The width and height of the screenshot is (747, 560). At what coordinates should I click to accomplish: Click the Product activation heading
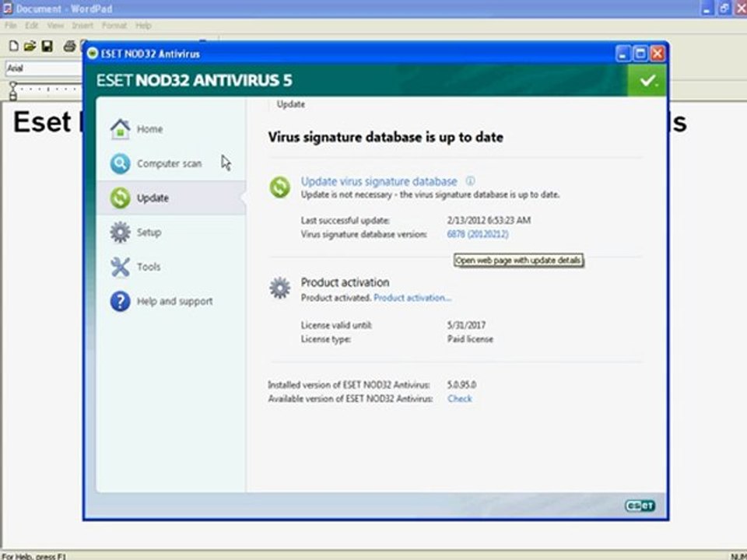[345, 282]
